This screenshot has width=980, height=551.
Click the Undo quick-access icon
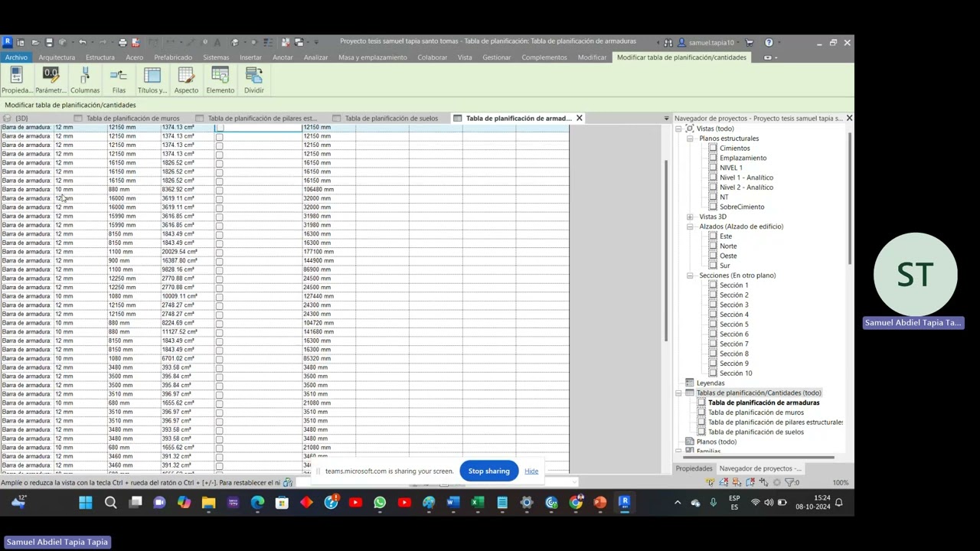point(83,43)
